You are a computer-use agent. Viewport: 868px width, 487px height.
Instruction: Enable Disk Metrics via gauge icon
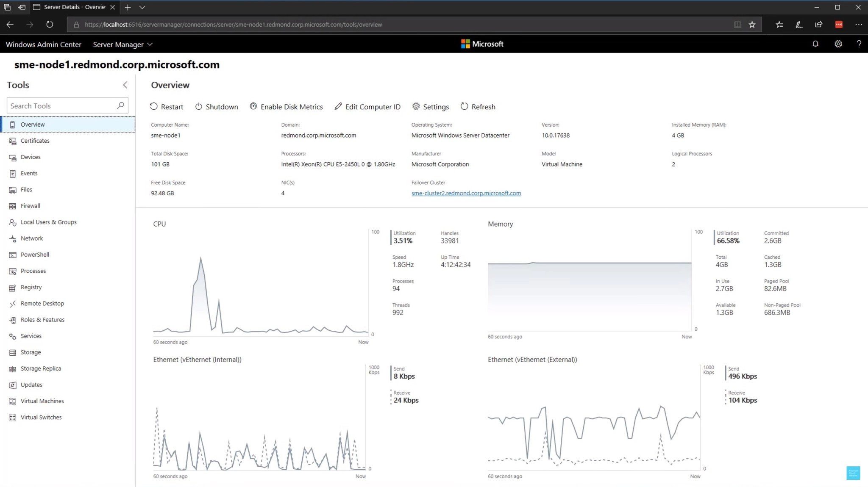pos(253,106)
